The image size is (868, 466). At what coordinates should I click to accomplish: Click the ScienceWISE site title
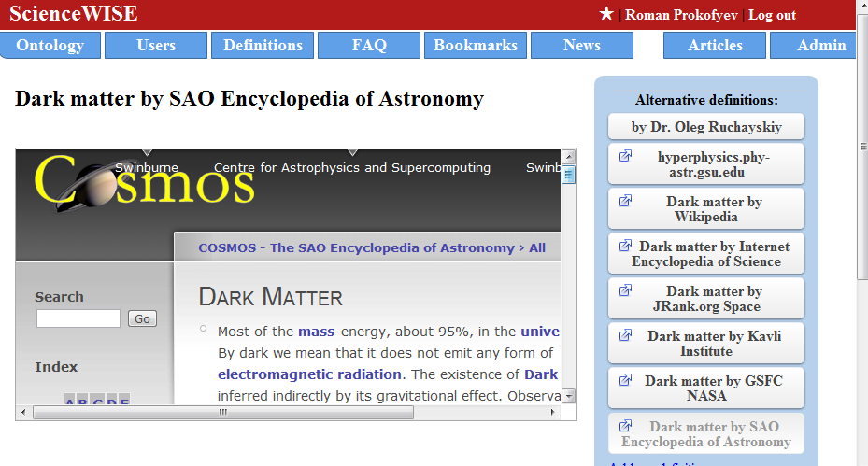[74, 14]
